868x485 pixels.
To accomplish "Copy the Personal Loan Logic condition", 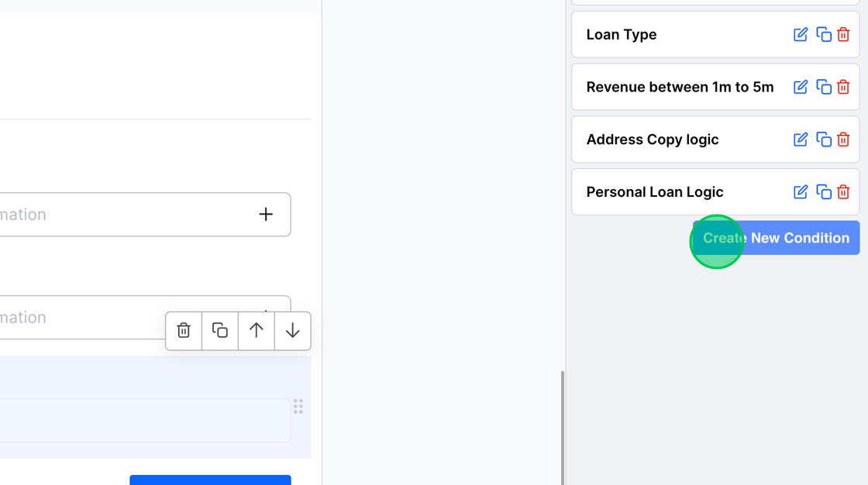I will click(x=823, y=192).
